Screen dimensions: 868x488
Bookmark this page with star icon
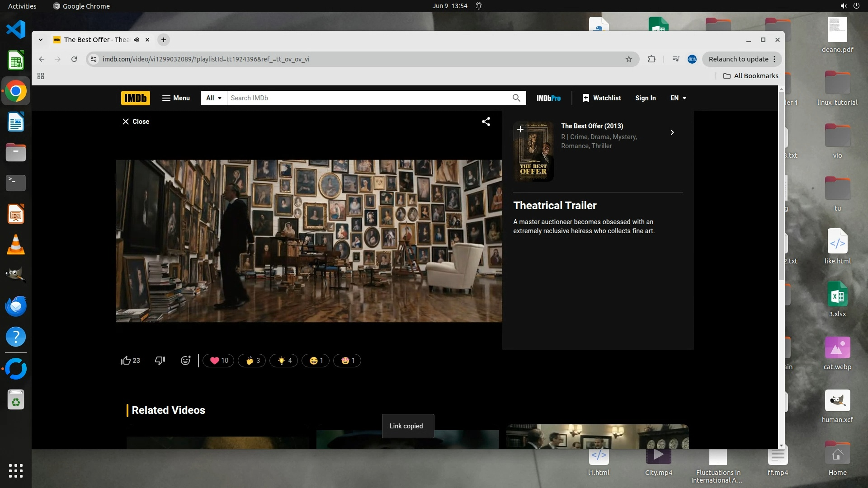pos(629,59)
